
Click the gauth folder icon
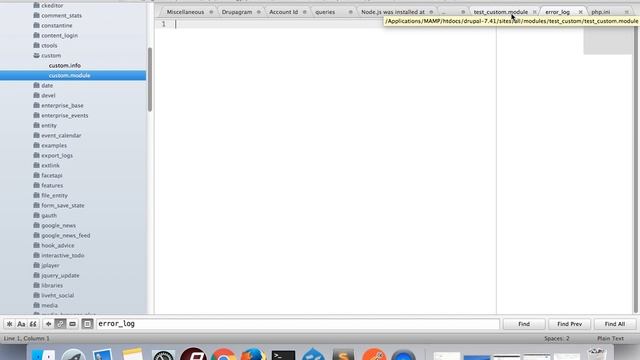point(36,215)
